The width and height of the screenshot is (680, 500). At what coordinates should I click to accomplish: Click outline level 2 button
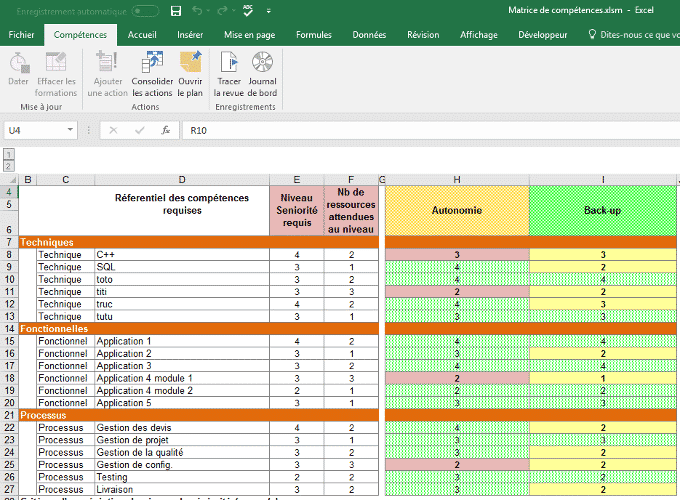click(x=9, y=166)
